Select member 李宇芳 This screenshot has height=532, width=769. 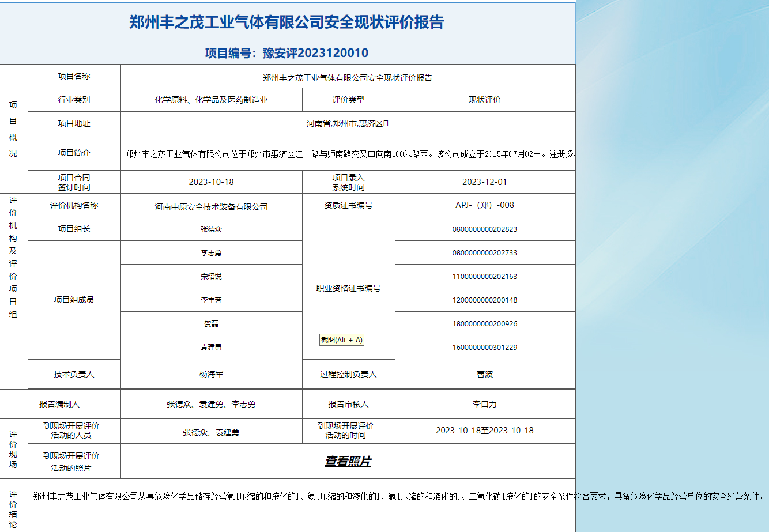pos(211,300)
